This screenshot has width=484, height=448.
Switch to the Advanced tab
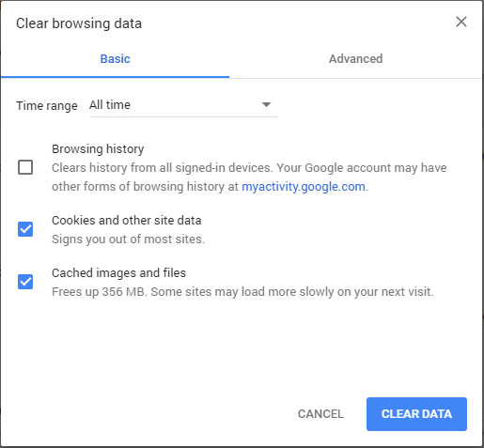coord(355,59)
